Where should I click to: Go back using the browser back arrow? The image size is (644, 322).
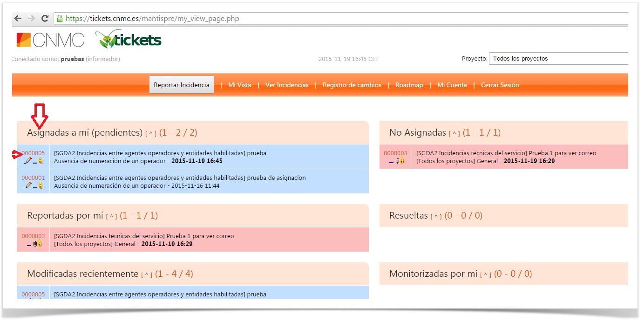click(x=18, y=19)
